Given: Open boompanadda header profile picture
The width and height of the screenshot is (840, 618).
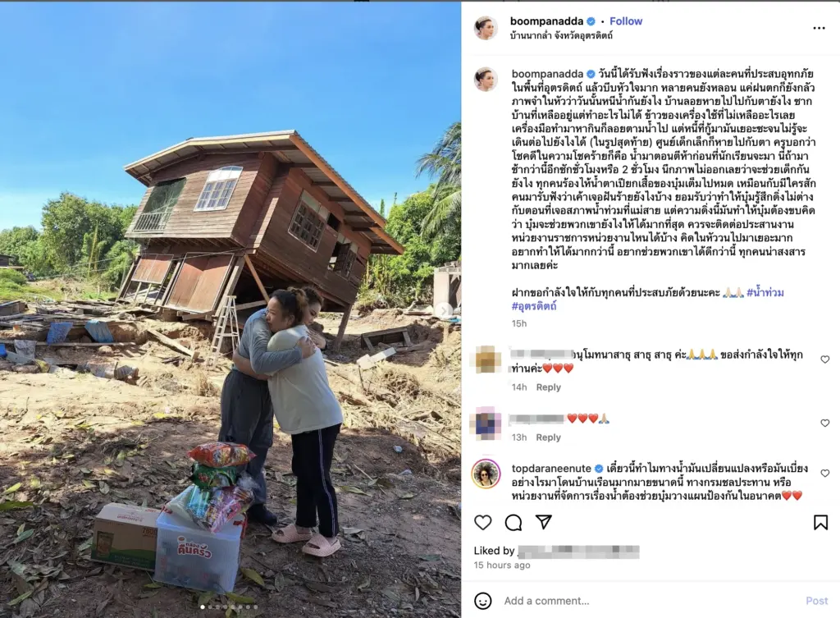Looking at the screenshot, I should pyautogui.click(x=486, y=28).
